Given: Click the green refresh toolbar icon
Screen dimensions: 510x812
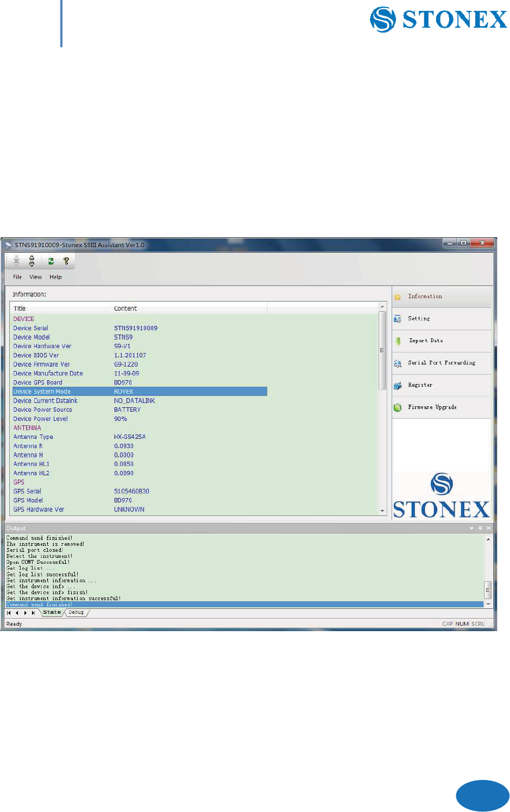Looking at the screenshot, I should pos(51,261).
